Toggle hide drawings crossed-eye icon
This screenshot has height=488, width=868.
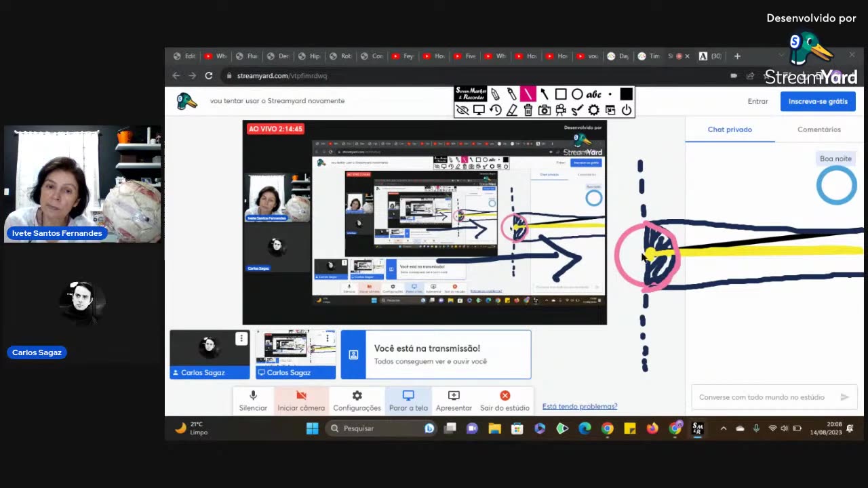[x=462, y=110]
